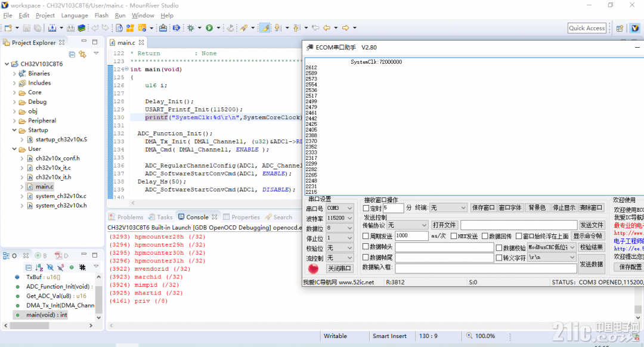The image size is (644, 347).
Task: Select system_ch32v10x.c in Project Explorer
Action: tap(61, 196)
